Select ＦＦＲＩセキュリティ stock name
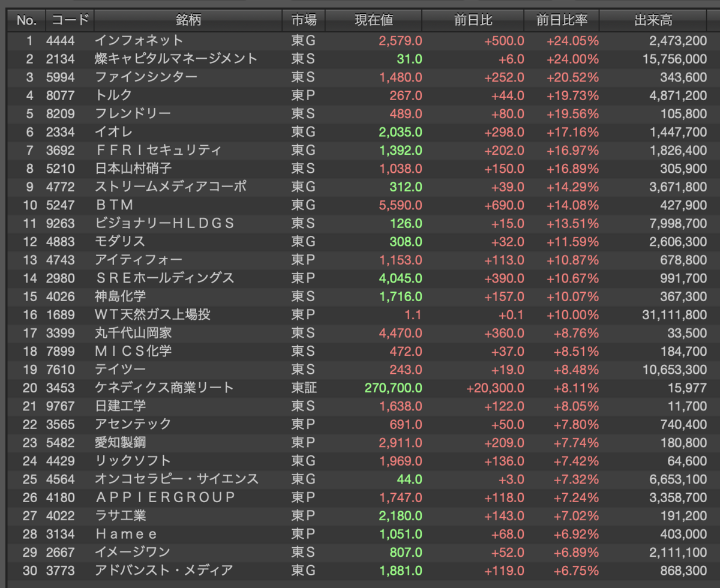The height and width of the screenshot is (588, 720). point(158,151)
